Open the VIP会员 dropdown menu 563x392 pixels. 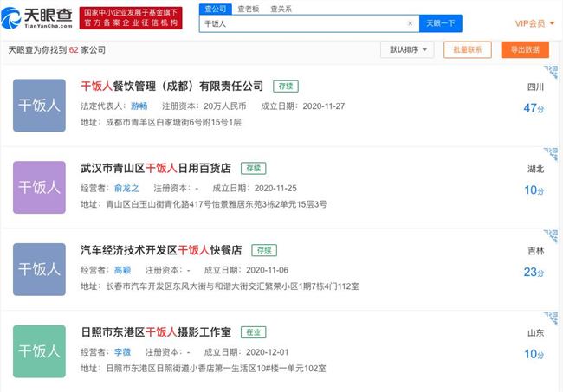[x=534, y=23]
